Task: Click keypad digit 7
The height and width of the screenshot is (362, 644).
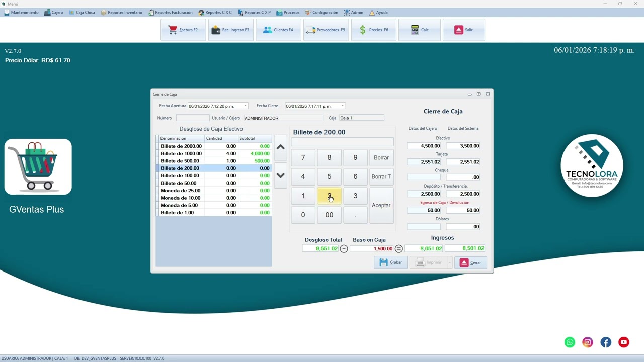Action: pos(303,158)
